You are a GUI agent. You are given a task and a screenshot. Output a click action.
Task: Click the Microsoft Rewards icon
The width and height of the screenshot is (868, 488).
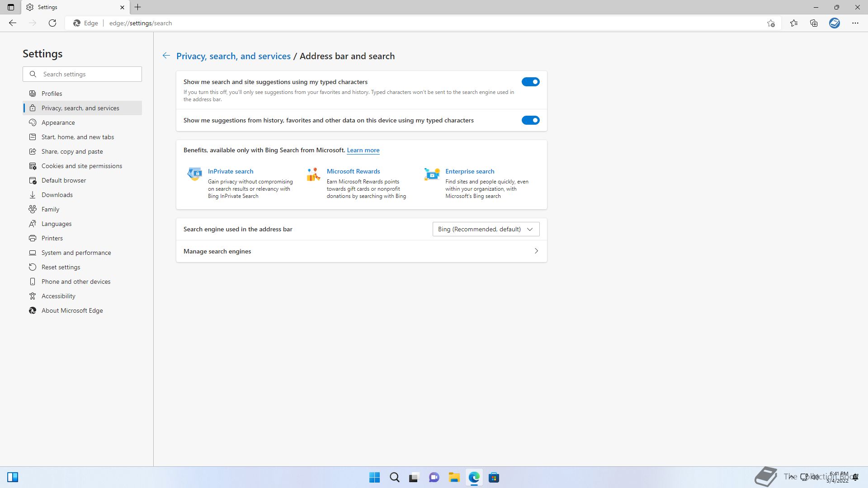coord(313,174)
